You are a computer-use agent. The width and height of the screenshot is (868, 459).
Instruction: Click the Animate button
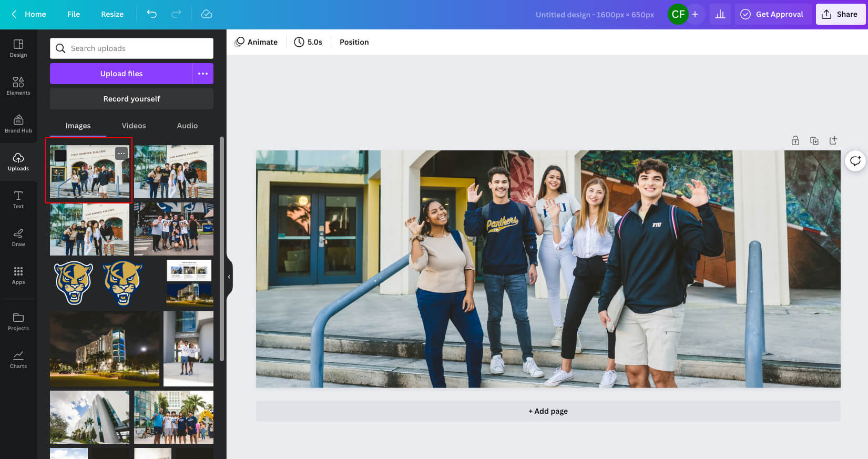tap(256, 42)
